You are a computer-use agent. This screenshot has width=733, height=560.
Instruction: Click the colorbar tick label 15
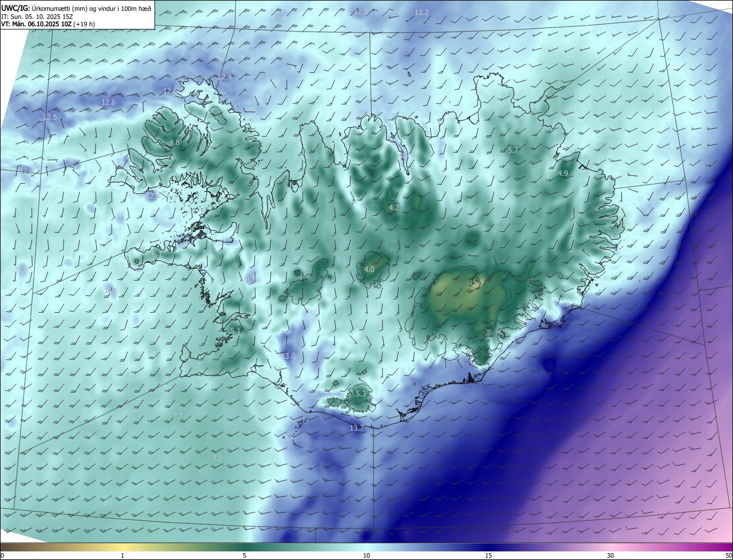click(488, 555)
